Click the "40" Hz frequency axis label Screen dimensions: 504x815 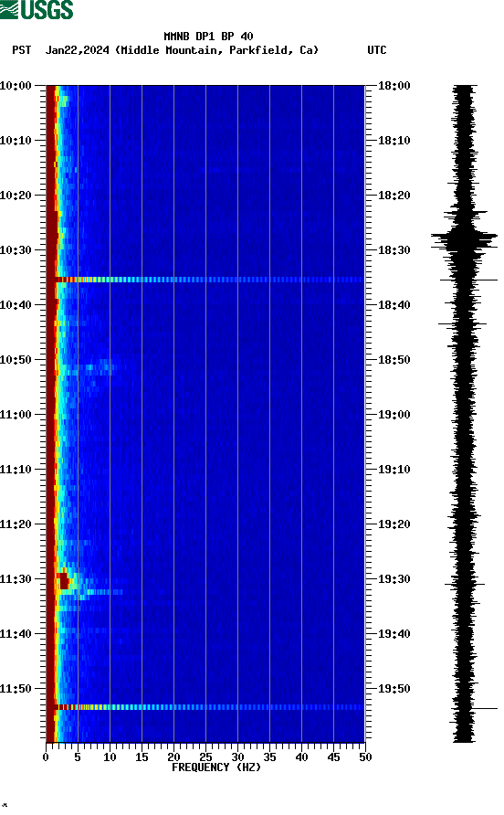(x=302, y=757)
